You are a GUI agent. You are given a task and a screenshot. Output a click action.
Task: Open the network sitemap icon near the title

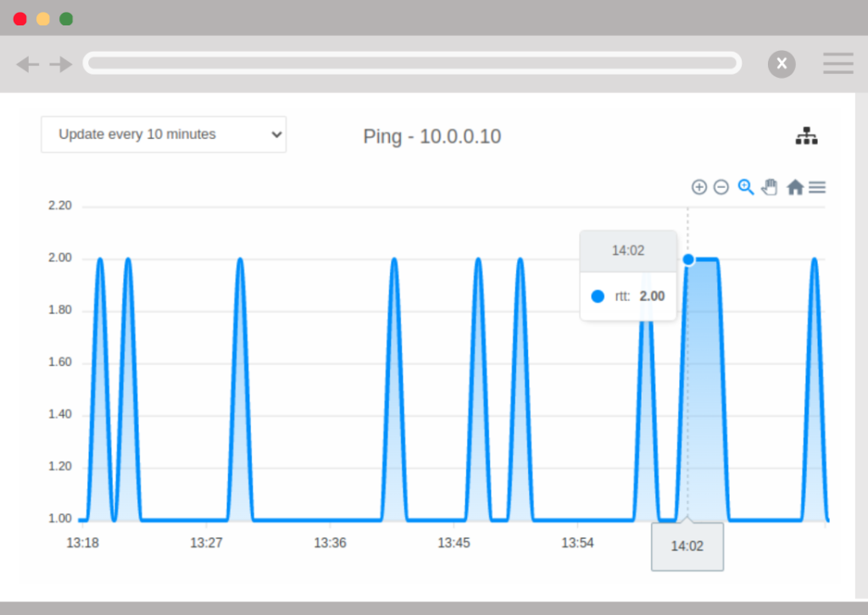(x=807, y=136)
